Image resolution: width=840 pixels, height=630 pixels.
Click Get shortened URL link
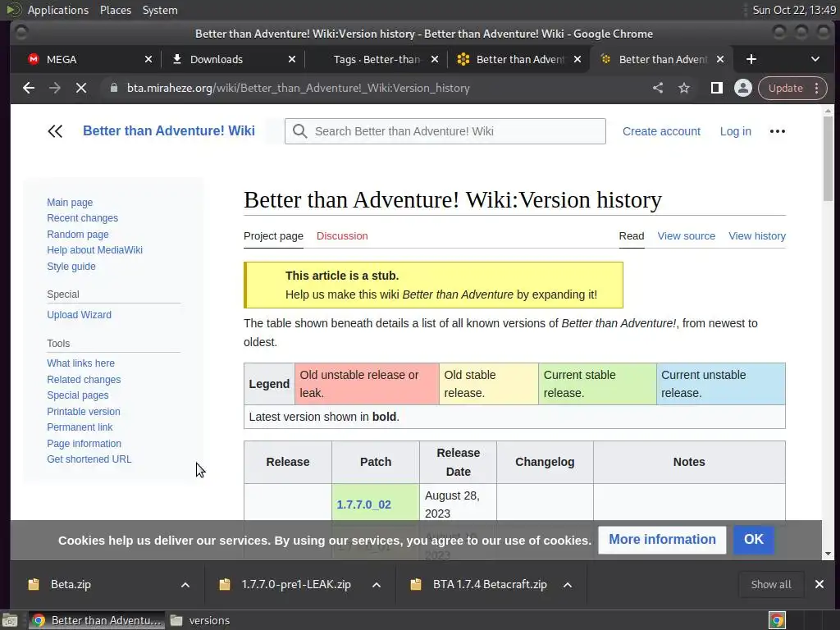[x=89, y=459]
